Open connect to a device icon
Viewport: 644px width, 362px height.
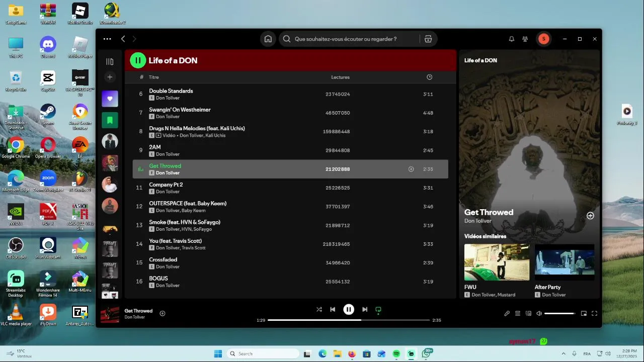coord(528,313)
